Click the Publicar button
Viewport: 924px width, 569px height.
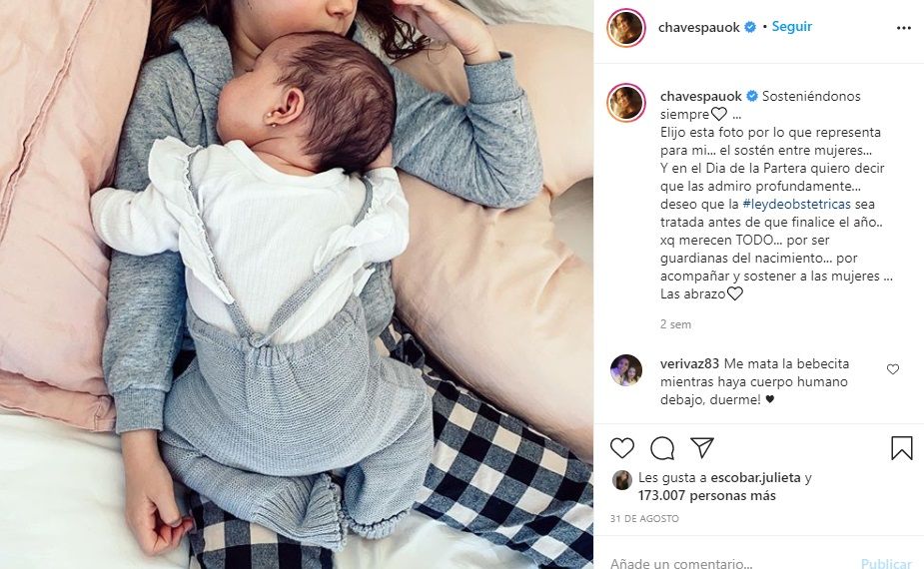(x=886, y=563)
